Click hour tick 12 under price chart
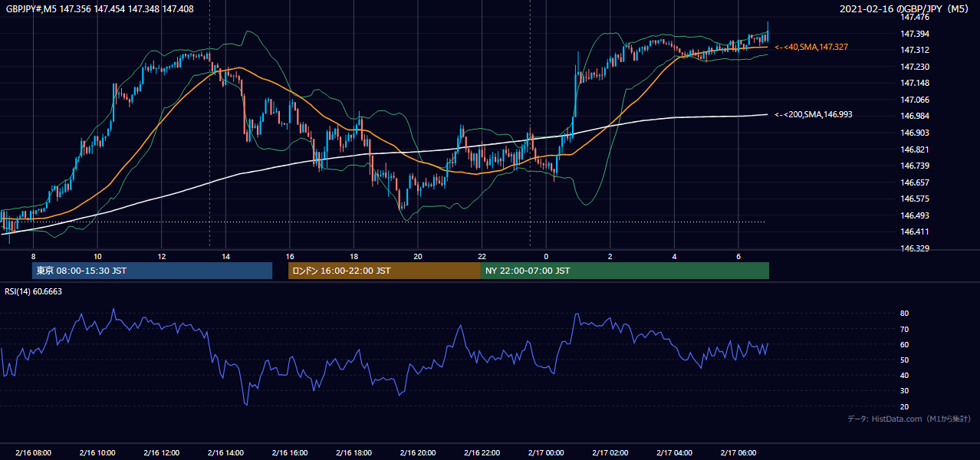 coord(161,255)
